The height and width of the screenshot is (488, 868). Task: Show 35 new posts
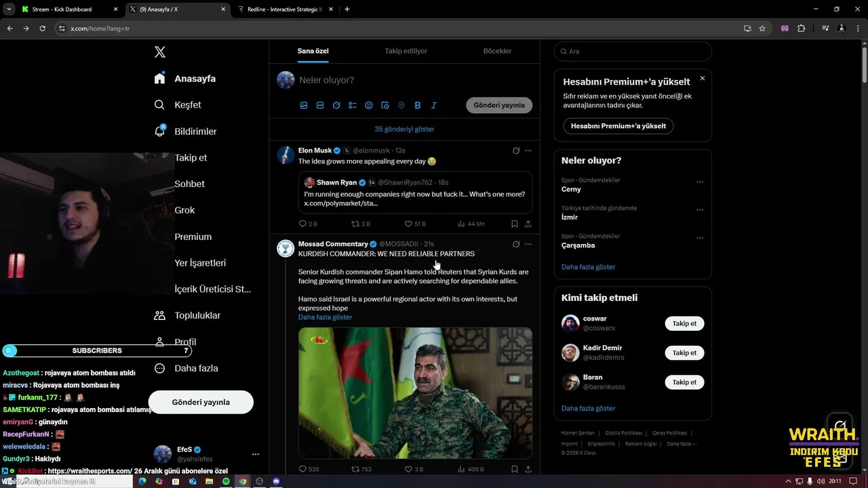click(404, 129)
